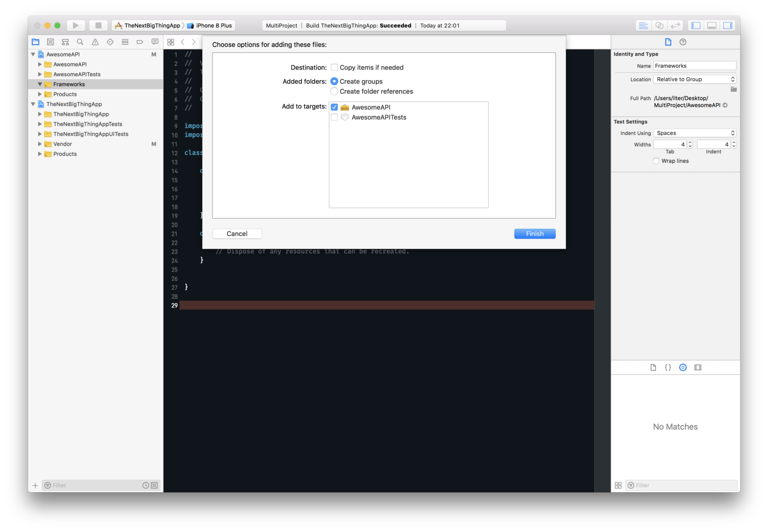Viewport: 768px width, 532px height.
Task: Enable Copy items if needed
Action: click(x=335, y=67)
